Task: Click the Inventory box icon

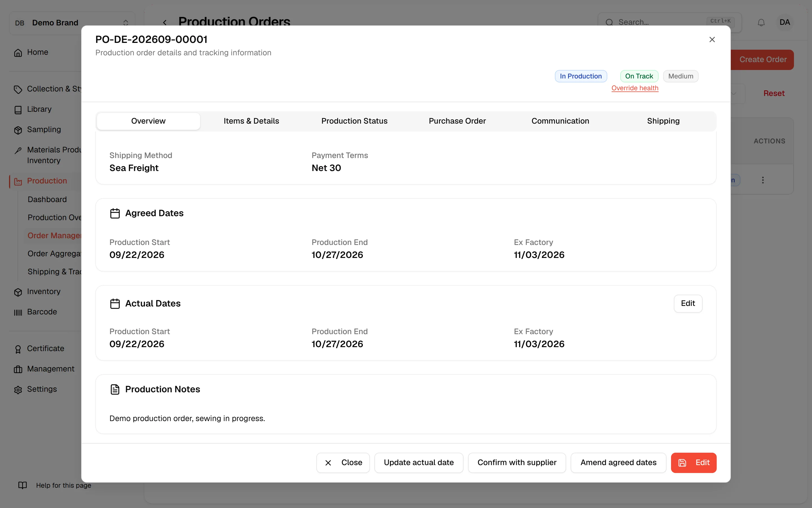Action: pos(18,292)
